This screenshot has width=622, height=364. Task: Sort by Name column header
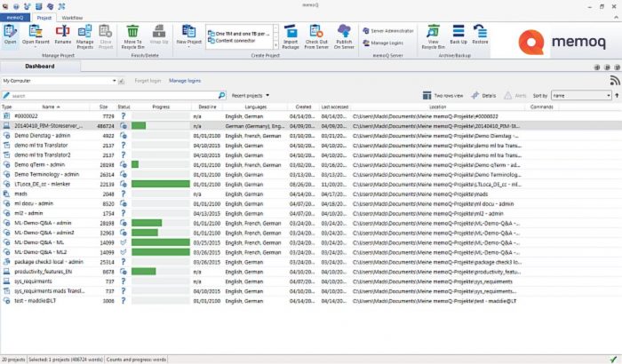(51, 107)
